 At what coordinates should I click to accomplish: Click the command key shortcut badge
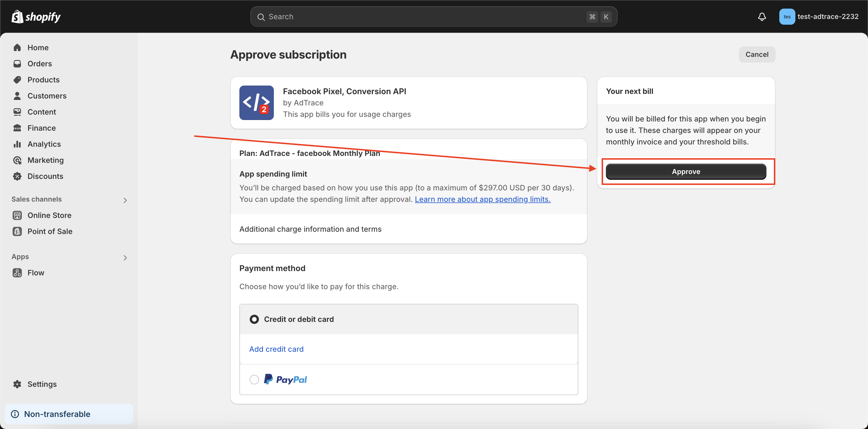[x=592, y=17]
